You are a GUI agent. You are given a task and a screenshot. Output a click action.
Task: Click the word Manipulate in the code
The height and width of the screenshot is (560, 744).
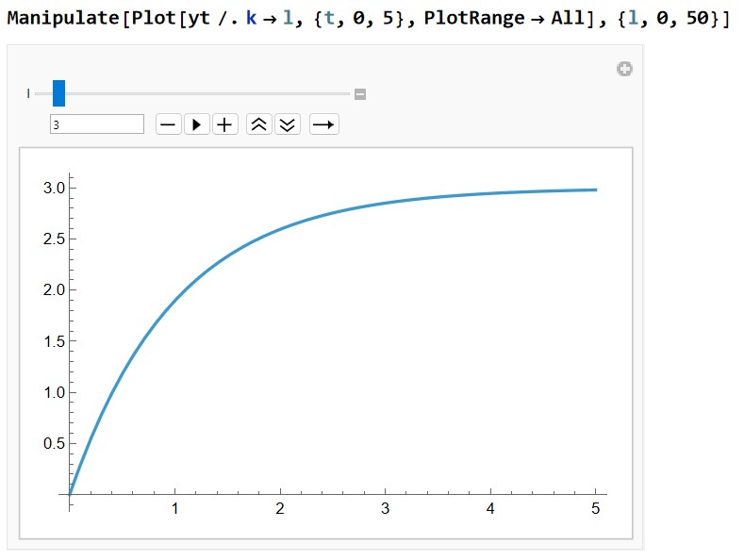click(x=62, y=18)
